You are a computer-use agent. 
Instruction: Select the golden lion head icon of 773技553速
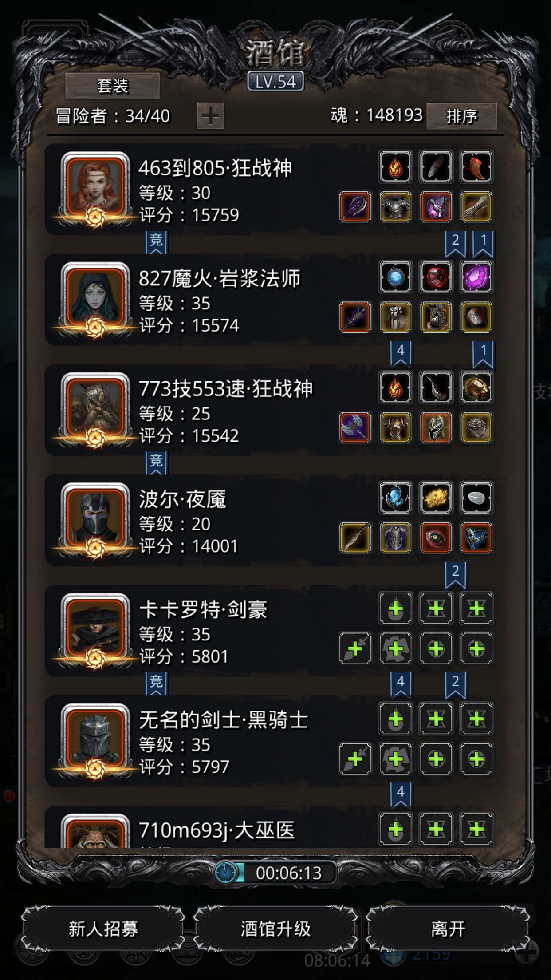point(476,388)
